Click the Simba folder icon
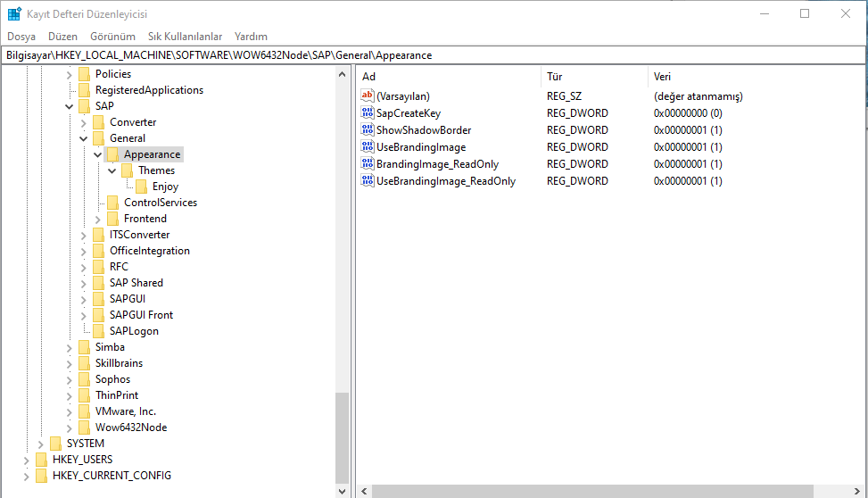Image resolution: width=868 pixels, height=498 pixels. tap(84, 347)
